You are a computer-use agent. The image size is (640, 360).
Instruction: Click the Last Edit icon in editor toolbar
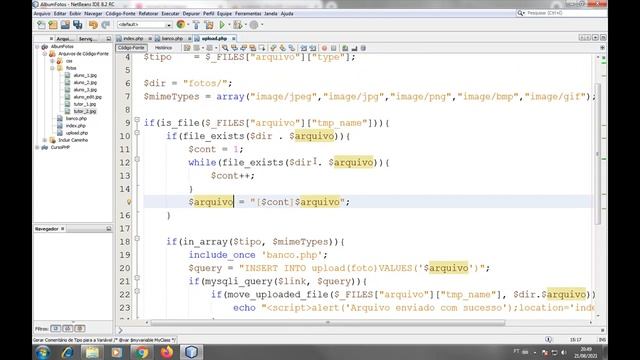[187, 48]
